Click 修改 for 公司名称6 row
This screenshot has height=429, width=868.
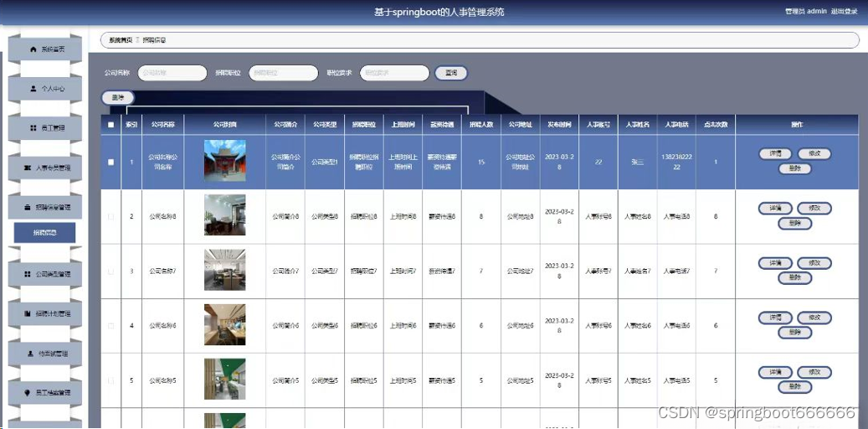[x=814, y=318]
